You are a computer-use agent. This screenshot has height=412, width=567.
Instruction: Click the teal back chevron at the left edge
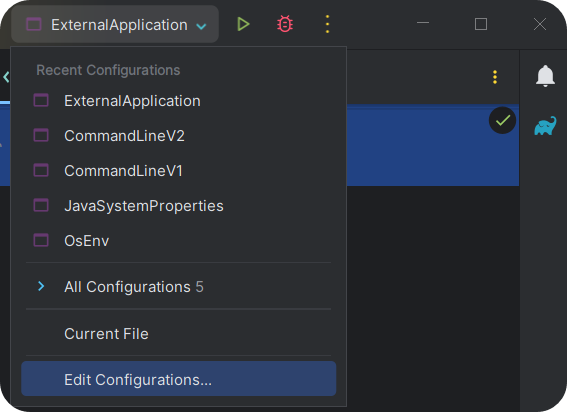(6, 77)
